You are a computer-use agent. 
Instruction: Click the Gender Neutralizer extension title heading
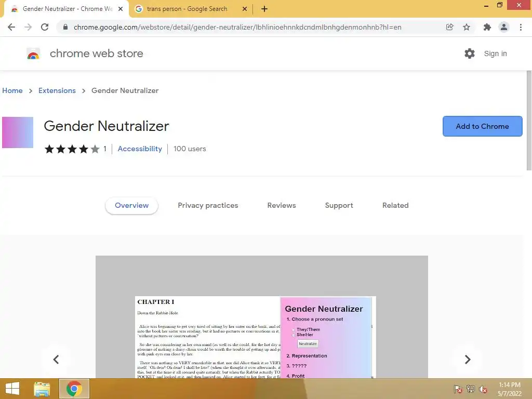point(107,126)
